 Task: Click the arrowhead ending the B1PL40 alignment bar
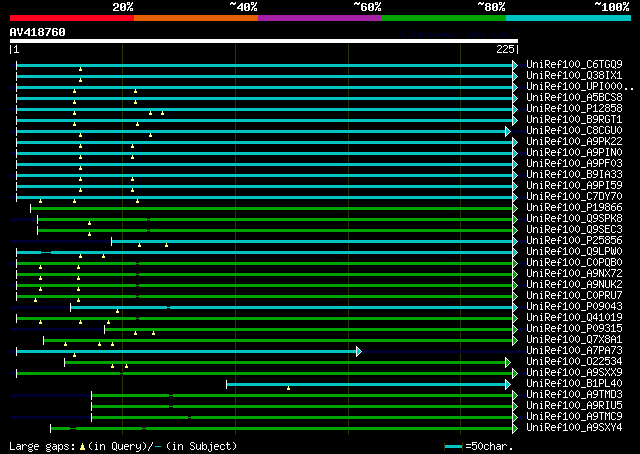click(508, 385)
